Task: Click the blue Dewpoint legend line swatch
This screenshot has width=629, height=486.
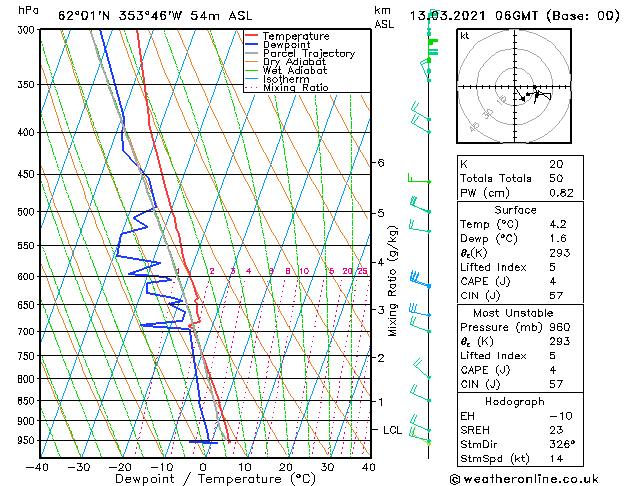Action: [x=252, y=44]
